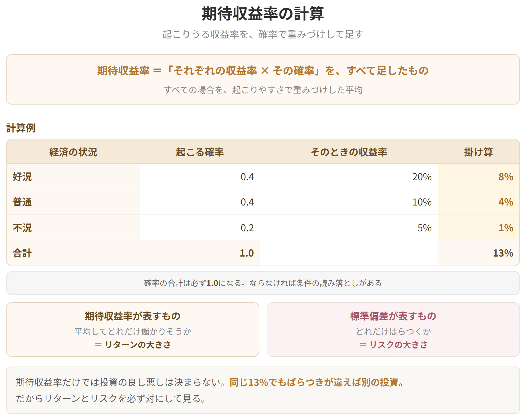The image size is (526, 420).
Task: Click the heading 期待収益率が表すもの
Action: tap(132, 316)
